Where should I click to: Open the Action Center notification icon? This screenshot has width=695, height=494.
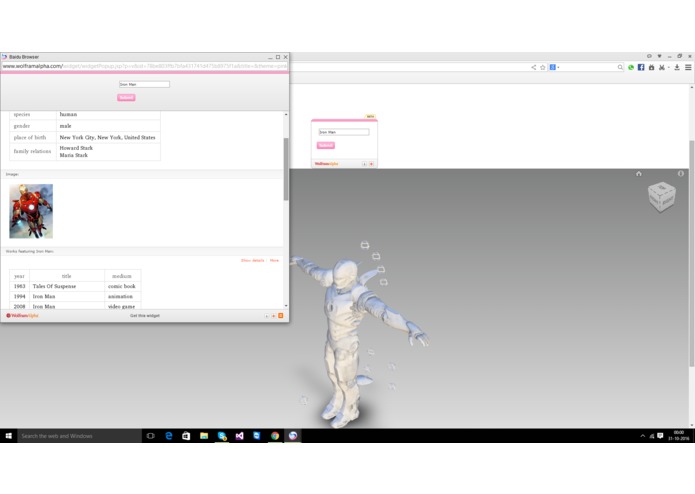[660, 436]
